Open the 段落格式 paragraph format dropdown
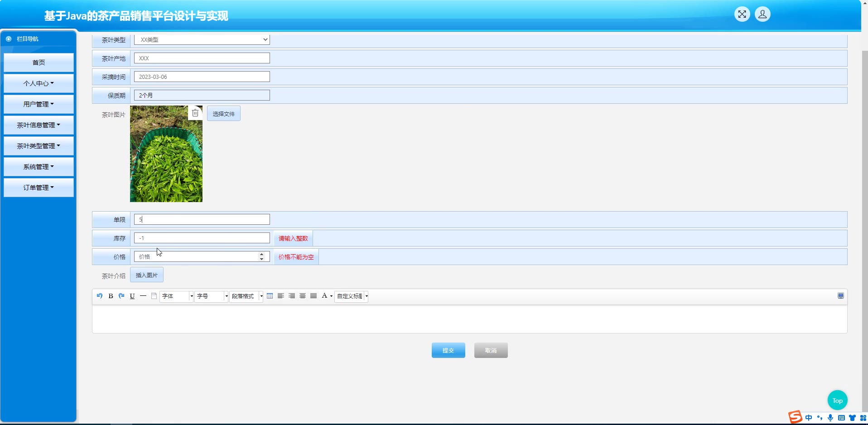 click(246, 296)
